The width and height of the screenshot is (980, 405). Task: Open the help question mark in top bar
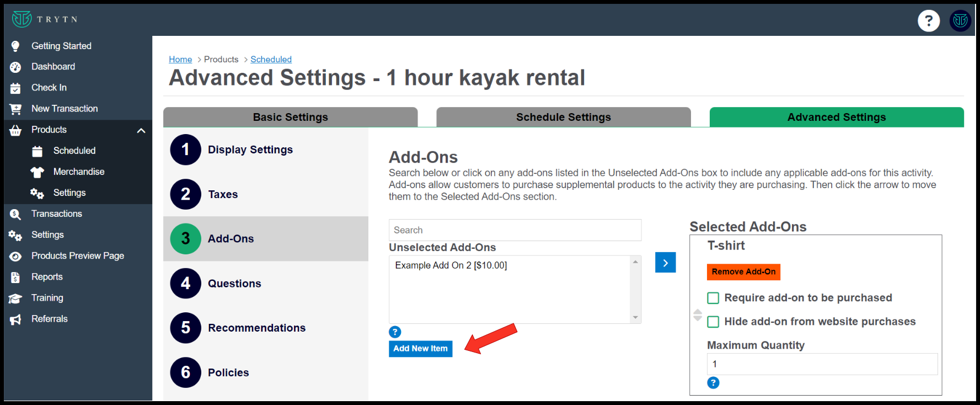pos(929,21)
